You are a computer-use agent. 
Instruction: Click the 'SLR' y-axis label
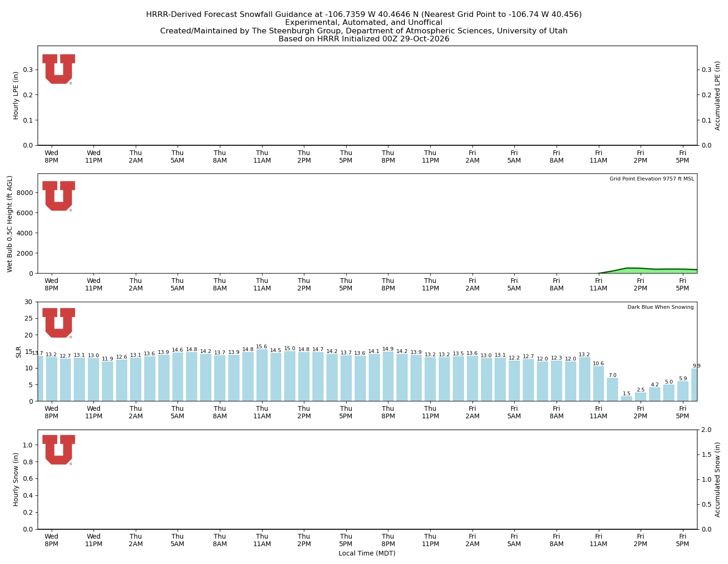(x=19, y=352)
